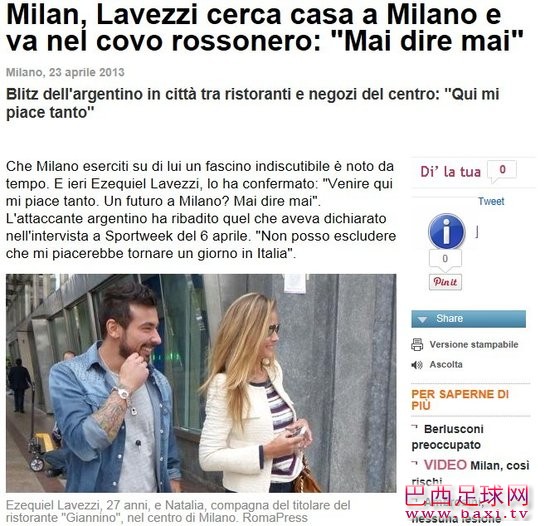550x526 pixels.
Task: Click the Lavezzi and Natalia photo
Action: click(x=201, y=383)
